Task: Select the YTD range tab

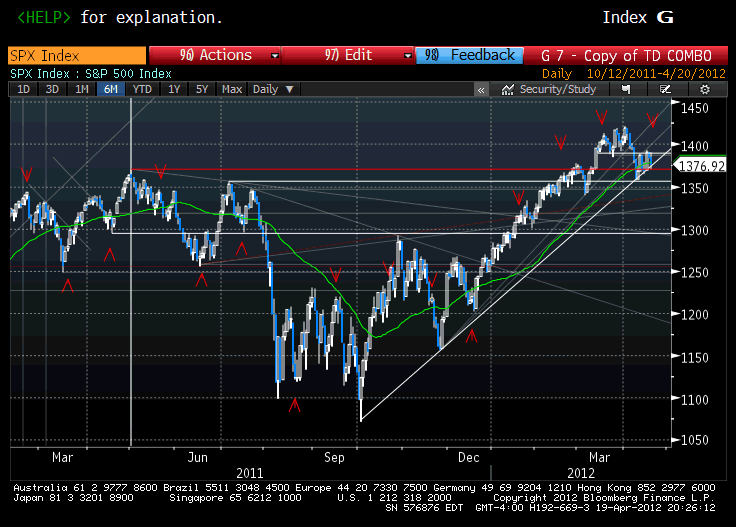Action: (x=142, y=89)
